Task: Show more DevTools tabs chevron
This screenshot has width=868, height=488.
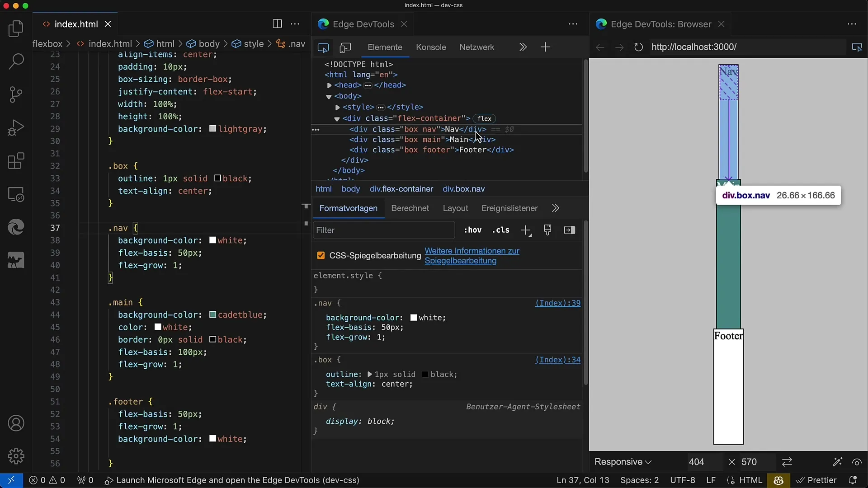Action: pyautogui.click(x=523, y=47)
